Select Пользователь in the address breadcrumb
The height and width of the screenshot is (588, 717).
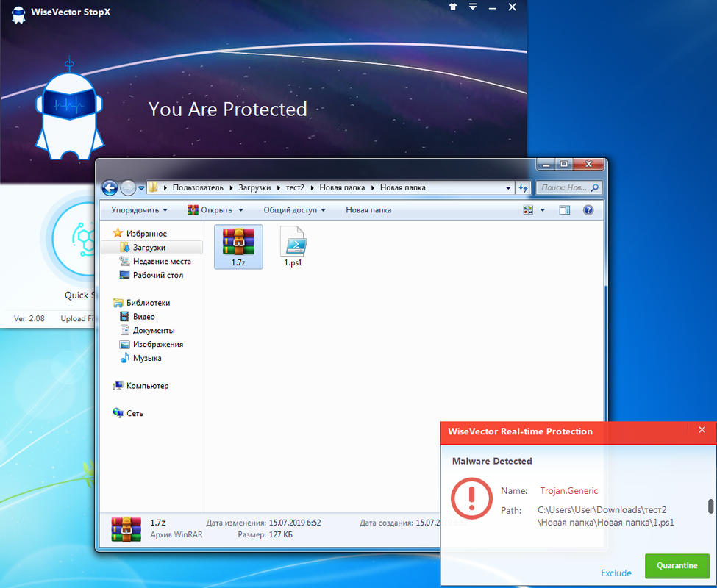tap(198, 187)
